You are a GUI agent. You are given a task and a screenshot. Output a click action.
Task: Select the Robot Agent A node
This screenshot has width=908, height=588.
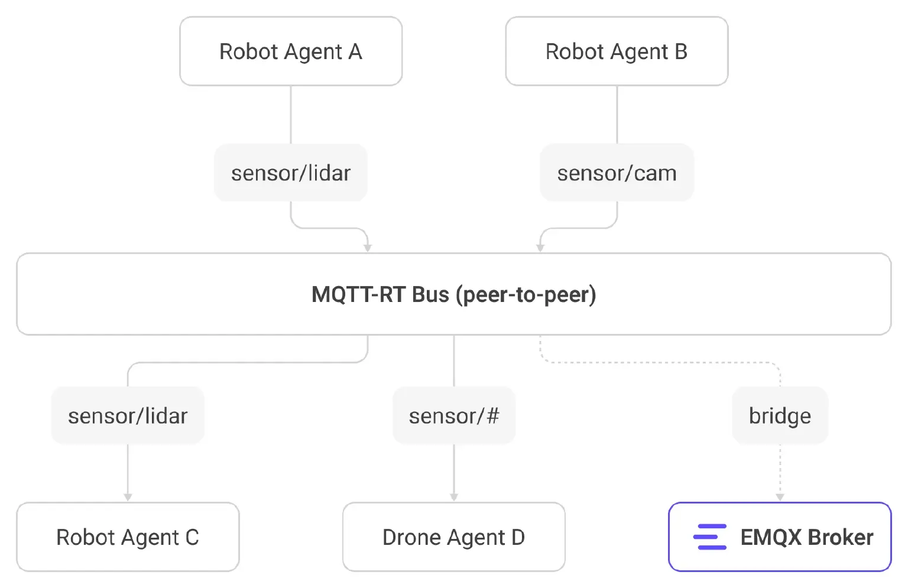291,51
